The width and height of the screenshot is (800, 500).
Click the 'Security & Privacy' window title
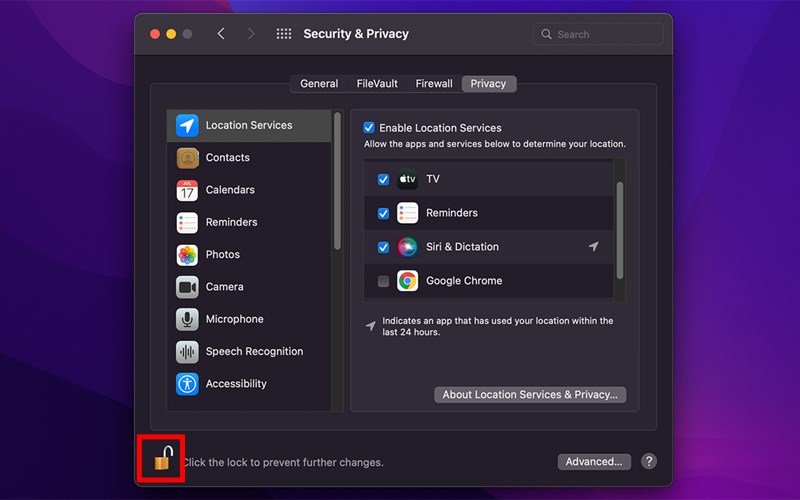(356, 34)
